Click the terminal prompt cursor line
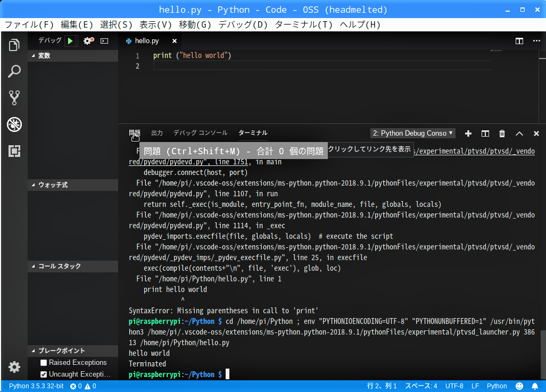 (x=179, y=374)
